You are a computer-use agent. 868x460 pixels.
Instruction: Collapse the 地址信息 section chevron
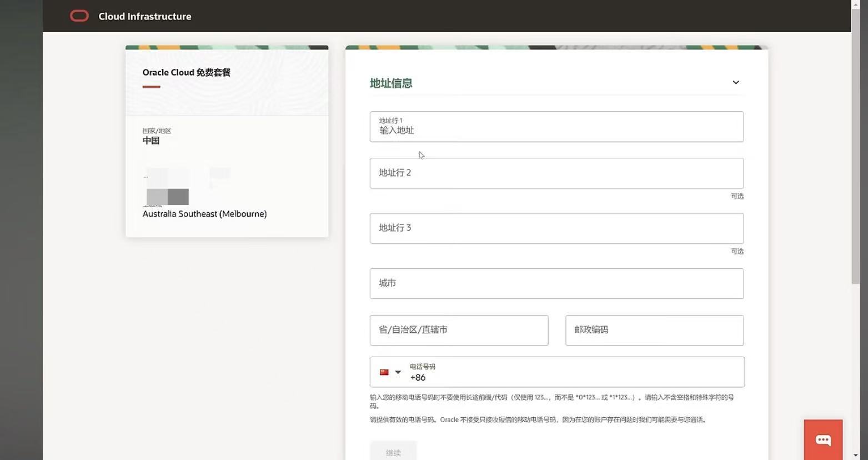click(x=736, y=83)
